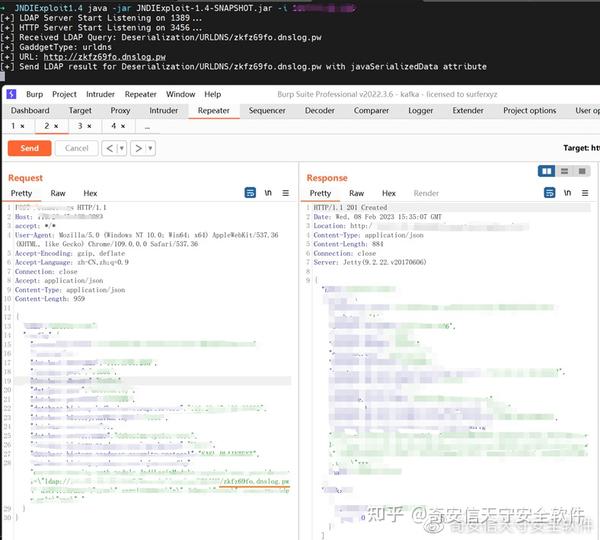Select the Request Raw view tab
The width and height of the screenshot is (600, 540).
tap(58, 193)
